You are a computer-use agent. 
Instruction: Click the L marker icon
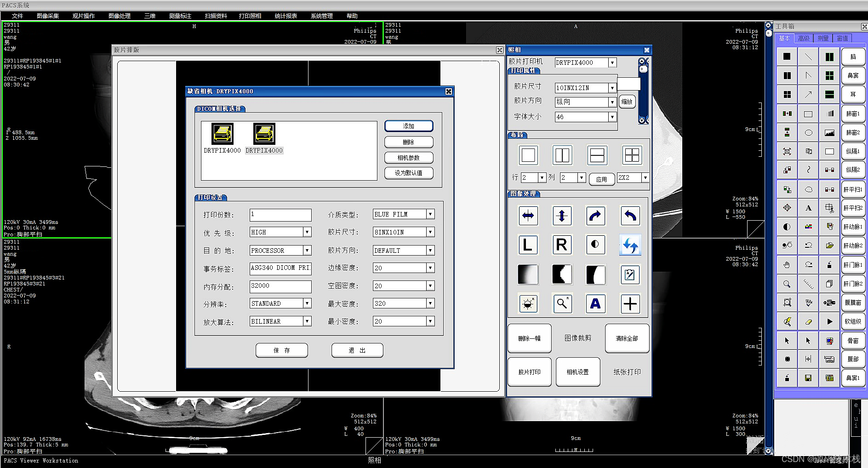click(x=528, y=245)
